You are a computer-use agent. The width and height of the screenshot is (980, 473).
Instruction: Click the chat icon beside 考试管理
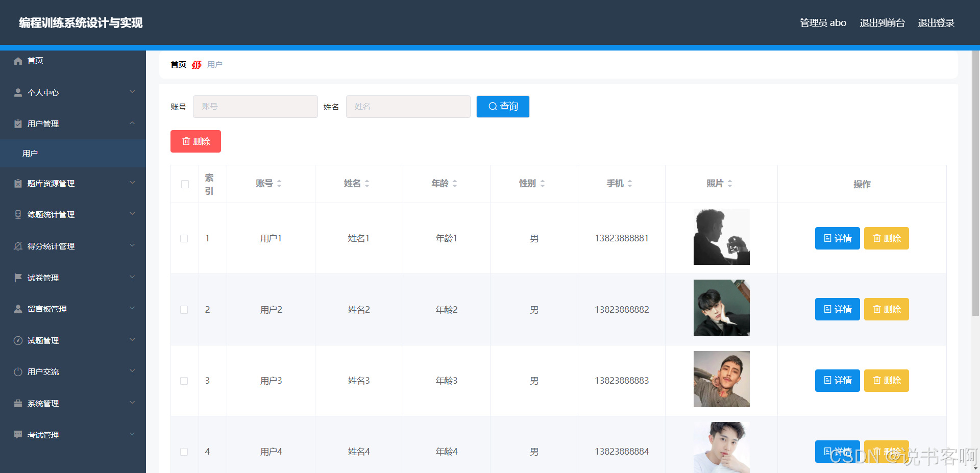click(x=18, y=435)
